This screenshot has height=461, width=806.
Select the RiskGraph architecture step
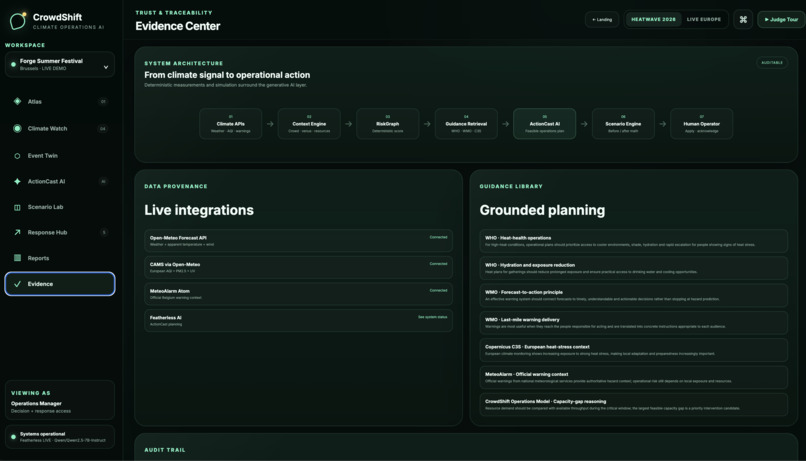click(388, 124)
